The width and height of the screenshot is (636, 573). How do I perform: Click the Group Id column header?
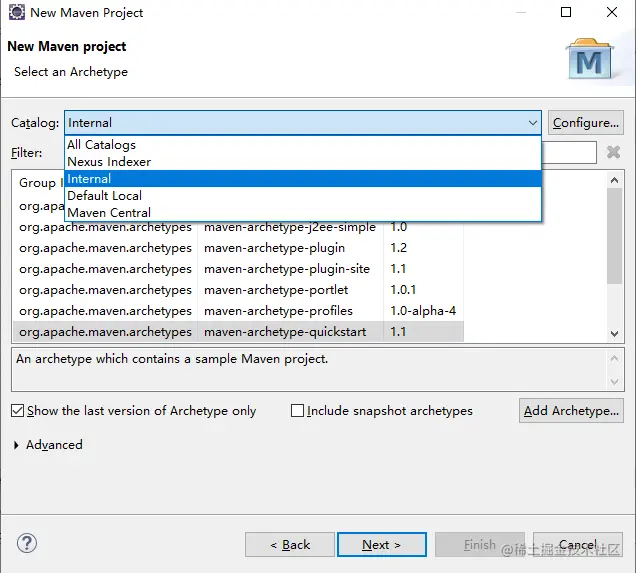(39, 183)
